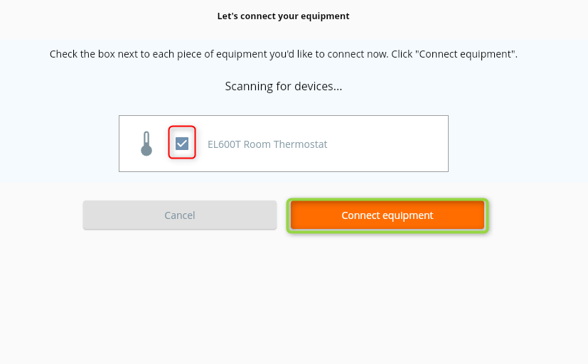This screenshot has width=588, height=364.
Task: Click the thermometer icon beside the thermostat
Action: click(146, 144)
